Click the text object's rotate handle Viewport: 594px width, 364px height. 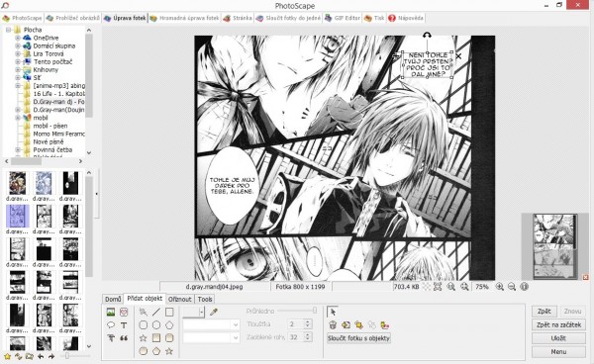(x=427, y=36)
